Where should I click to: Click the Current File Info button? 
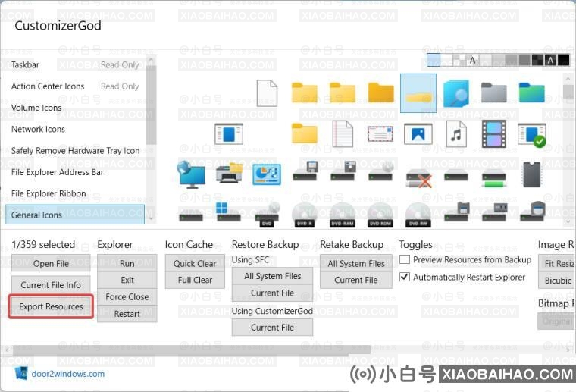(51, 285)
